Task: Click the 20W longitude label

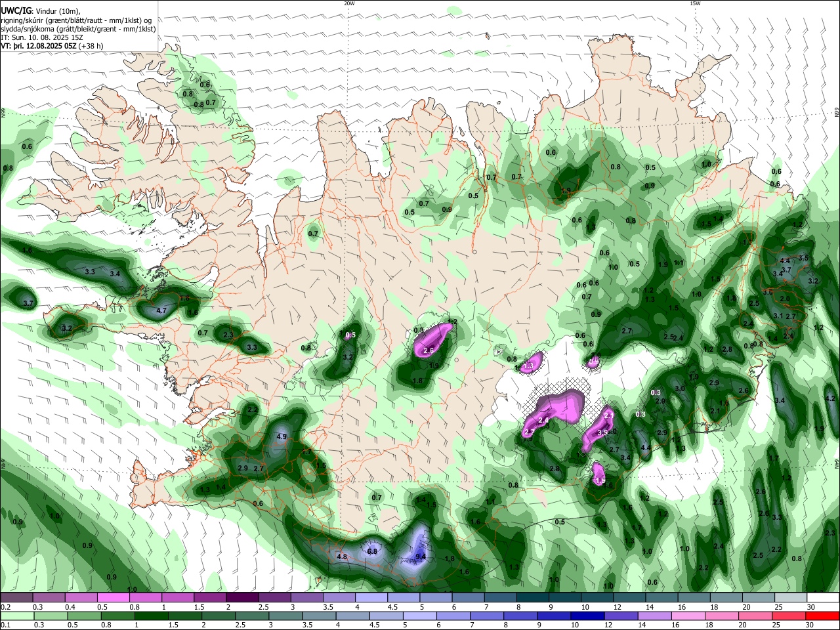Action: [x=349, y=3]
